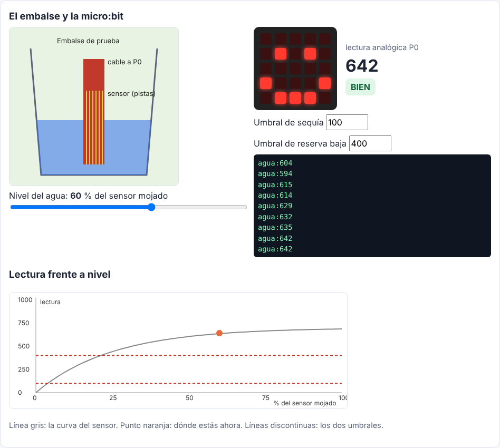Screen dimensions: 500x448
Task: Click the orange point on the curve
Action: pos(219,333)
